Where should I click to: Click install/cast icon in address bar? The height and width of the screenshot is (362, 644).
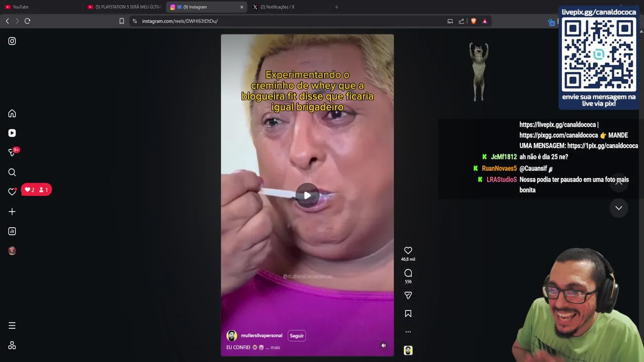[x=450, y=21]
